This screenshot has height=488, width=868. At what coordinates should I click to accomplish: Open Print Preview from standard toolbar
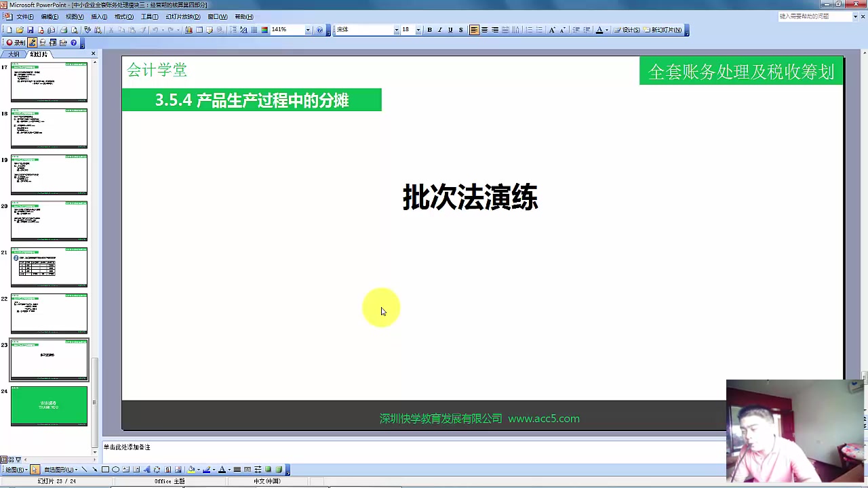coord(73,29)
